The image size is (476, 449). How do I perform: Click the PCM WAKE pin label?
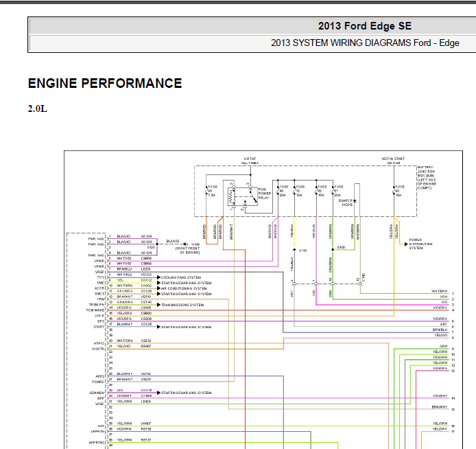pos(95,310)
